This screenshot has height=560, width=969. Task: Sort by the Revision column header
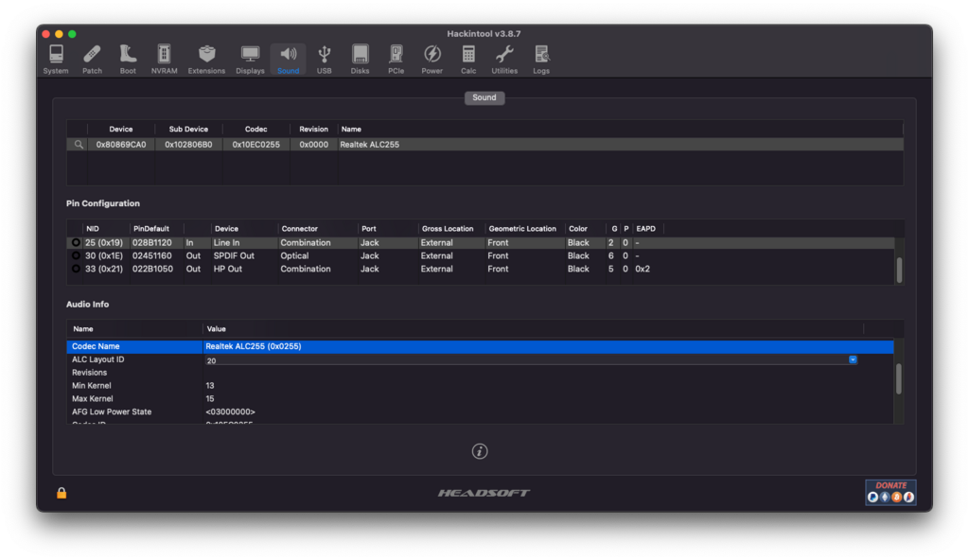click(x=314, y=130)
